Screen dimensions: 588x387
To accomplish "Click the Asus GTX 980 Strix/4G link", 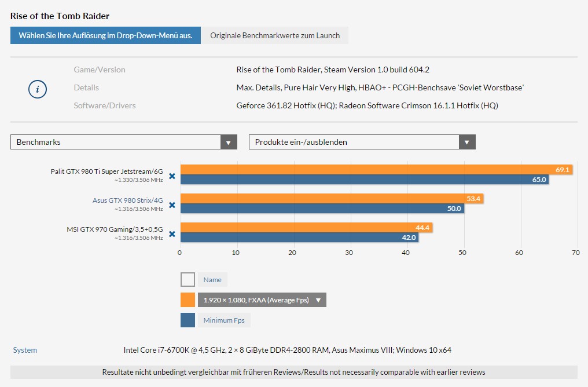I will (127, 200).
